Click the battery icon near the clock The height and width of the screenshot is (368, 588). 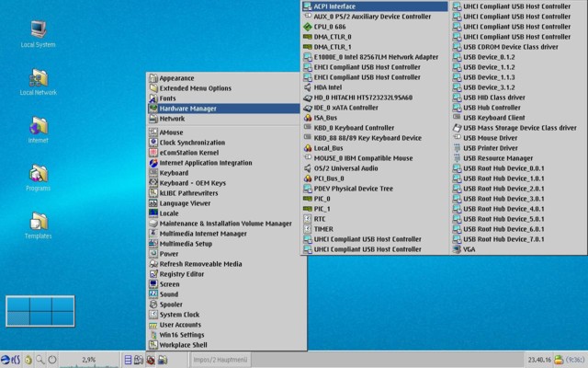[559, 360]
